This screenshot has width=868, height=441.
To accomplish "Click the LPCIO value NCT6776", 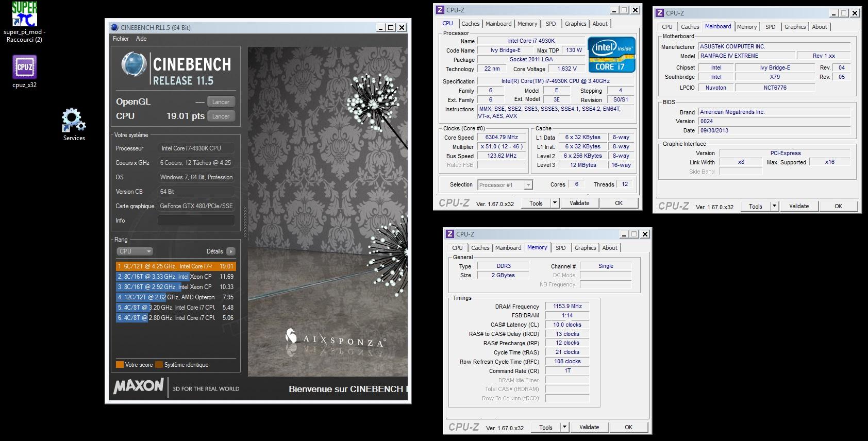I will coord(775,88).
